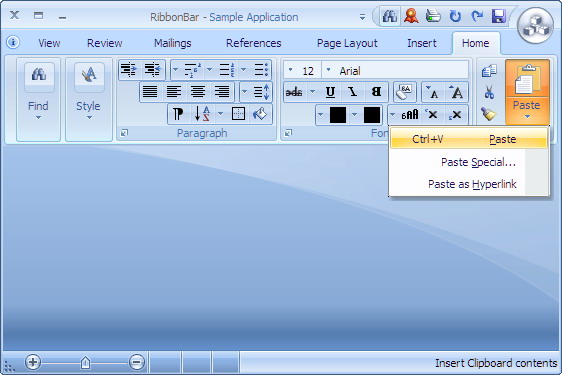562x375 pixels.
Task: Click the zoom slider thumb in status bar
Action: click(x=85, y=362)
